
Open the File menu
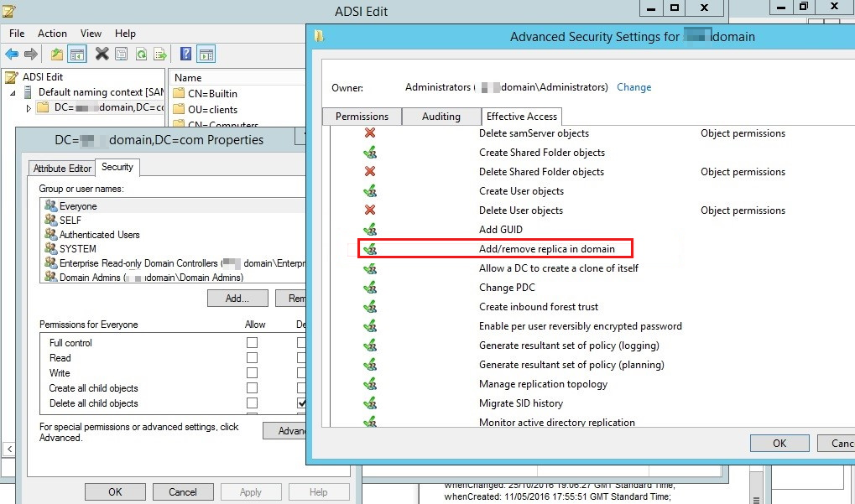tap(17, 34)
